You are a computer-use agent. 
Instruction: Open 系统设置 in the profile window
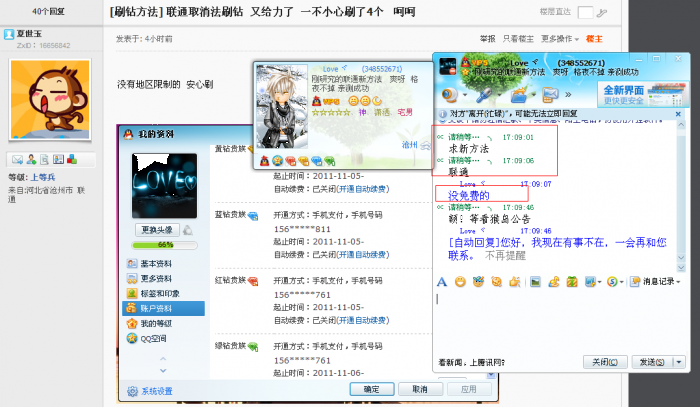click(x=150, y=391)
